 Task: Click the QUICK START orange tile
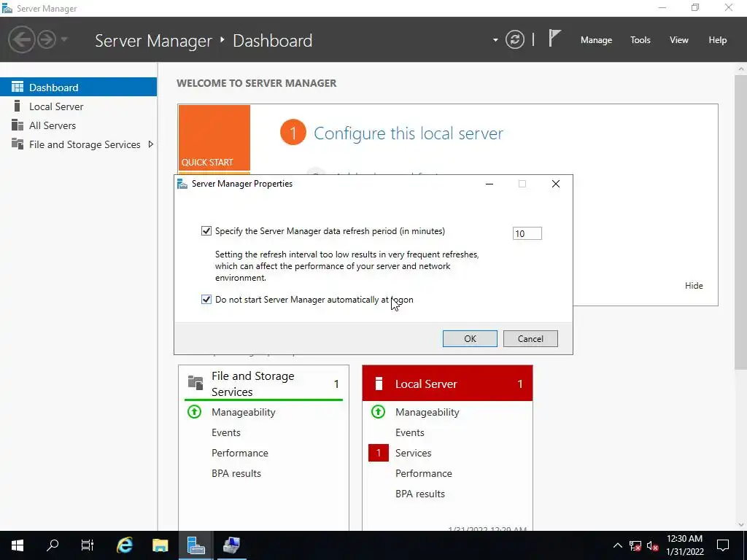coord(214,138)
